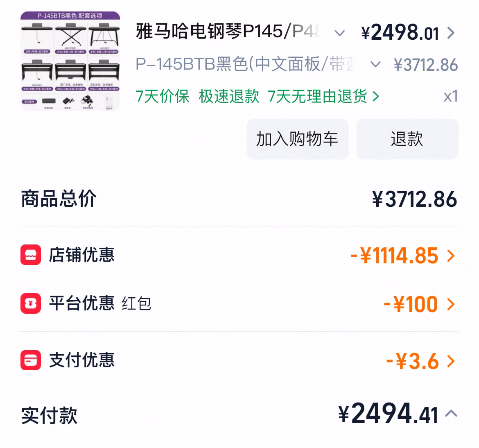Tap the 7天价保 price protection tag
The image size is (479, 448).
tap(163, 97)
